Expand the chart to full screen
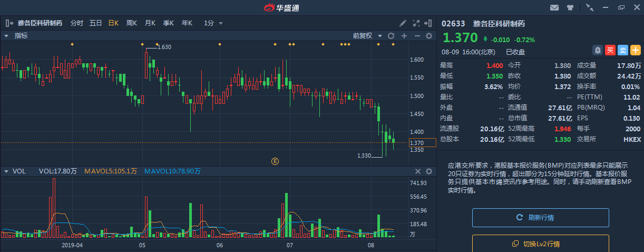Viewport: 644px width, 252px height. pos(416,23)
